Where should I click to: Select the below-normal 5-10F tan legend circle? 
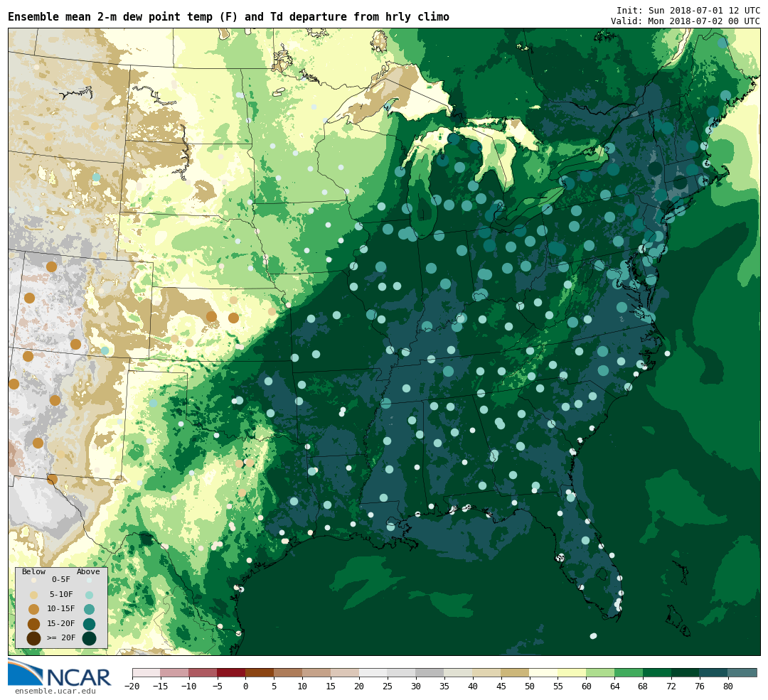pyautogui.click(x=33, y=595)
